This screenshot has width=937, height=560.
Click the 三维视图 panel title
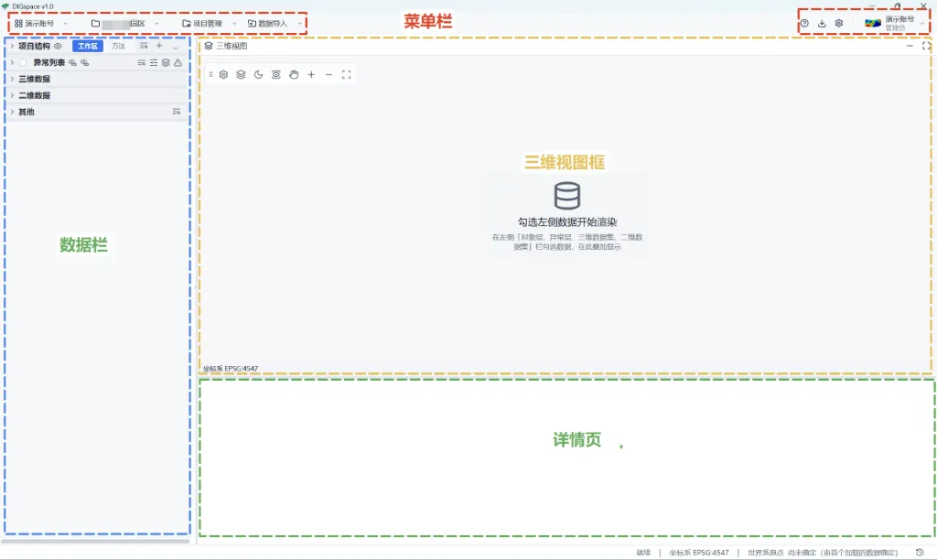point(232,46)
